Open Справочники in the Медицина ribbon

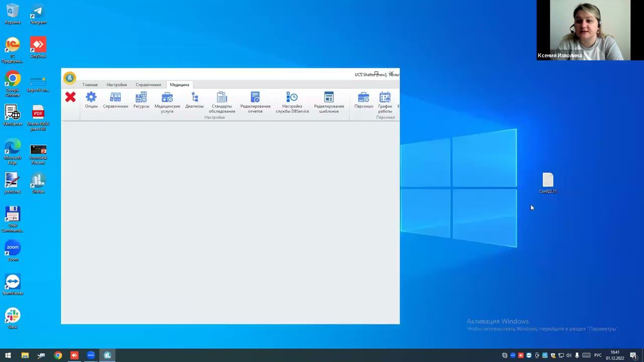[115, 100]
